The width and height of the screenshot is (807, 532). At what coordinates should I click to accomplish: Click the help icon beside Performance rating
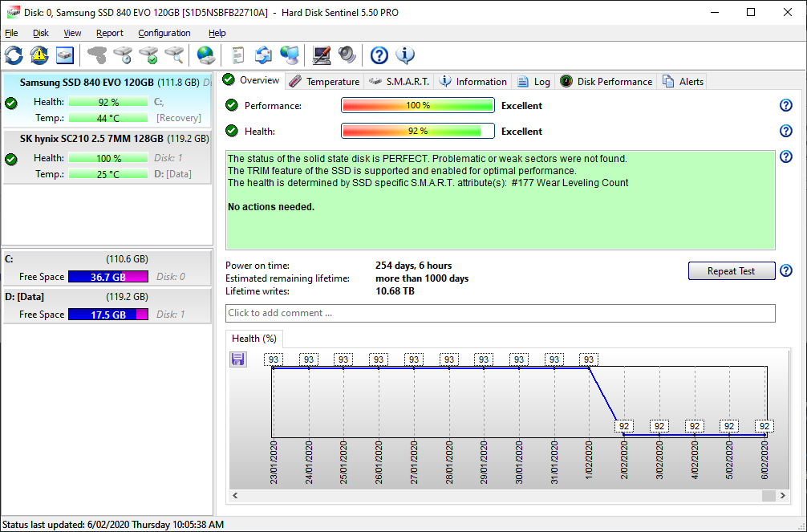point(786,105)
